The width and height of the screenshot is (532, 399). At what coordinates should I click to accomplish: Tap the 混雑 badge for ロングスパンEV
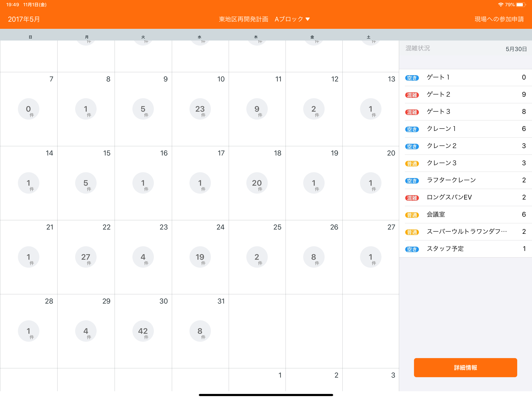click(412, 198)
